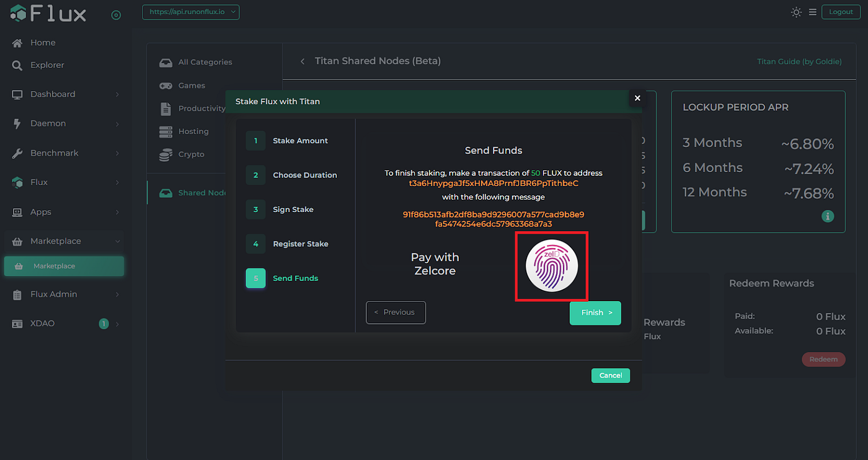
Task: Click the Games gamepad icon
Action: coord(166,86)
